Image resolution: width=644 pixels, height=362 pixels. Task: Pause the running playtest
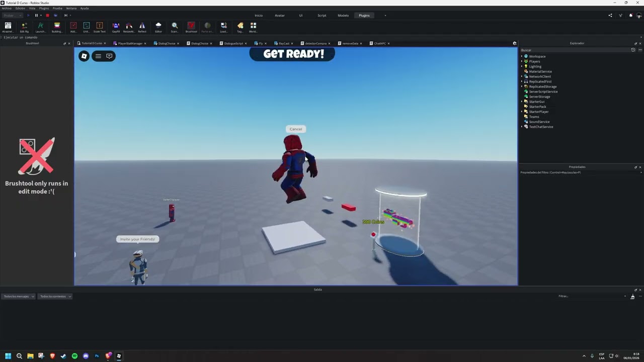pyautogui.click(x=36, y=16)
